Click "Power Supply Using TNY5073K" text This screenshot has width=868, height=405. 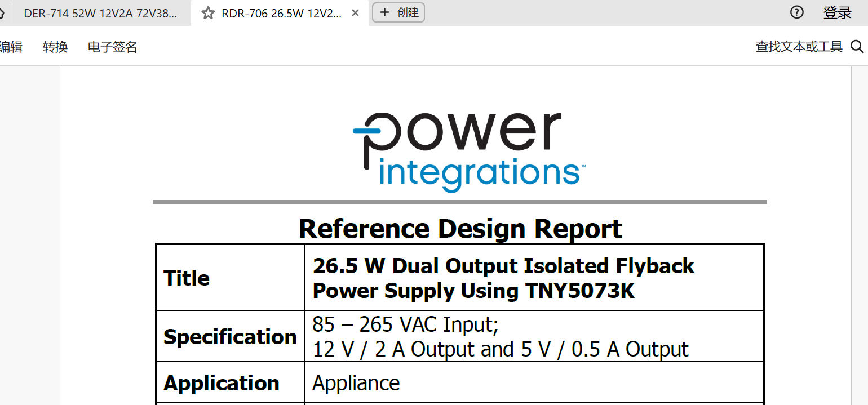tap(473, 291)
